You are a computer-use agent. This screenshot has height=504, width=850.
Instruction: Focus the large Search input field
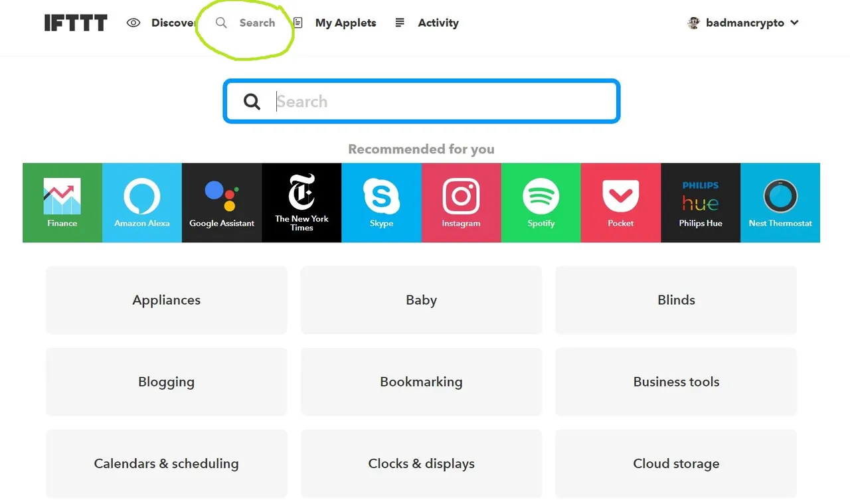point(422,102)
